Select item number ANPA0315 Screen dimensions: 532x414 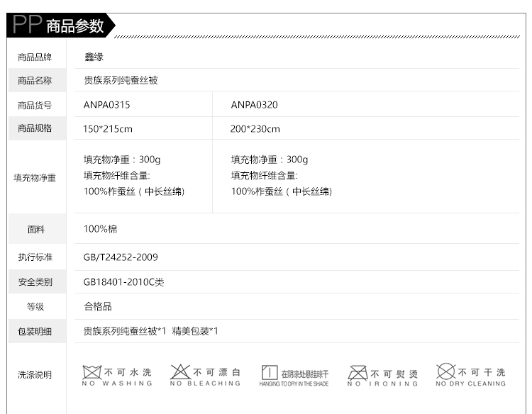[x=107, y=105]
